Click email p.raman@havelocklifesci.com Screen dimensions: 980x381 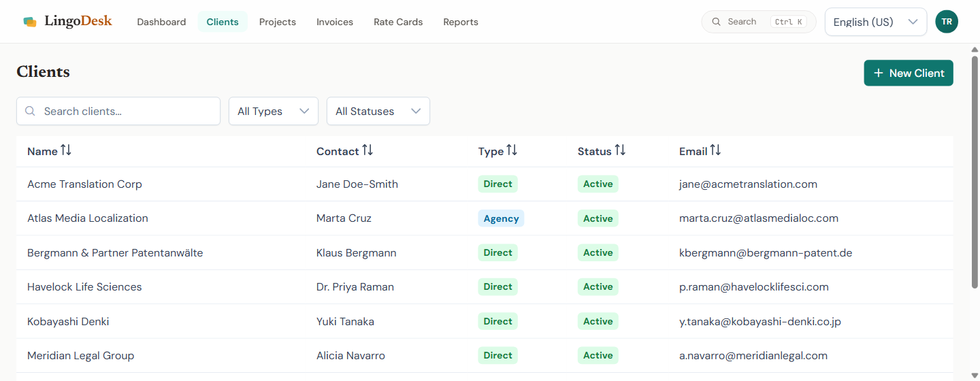point(754,286)
